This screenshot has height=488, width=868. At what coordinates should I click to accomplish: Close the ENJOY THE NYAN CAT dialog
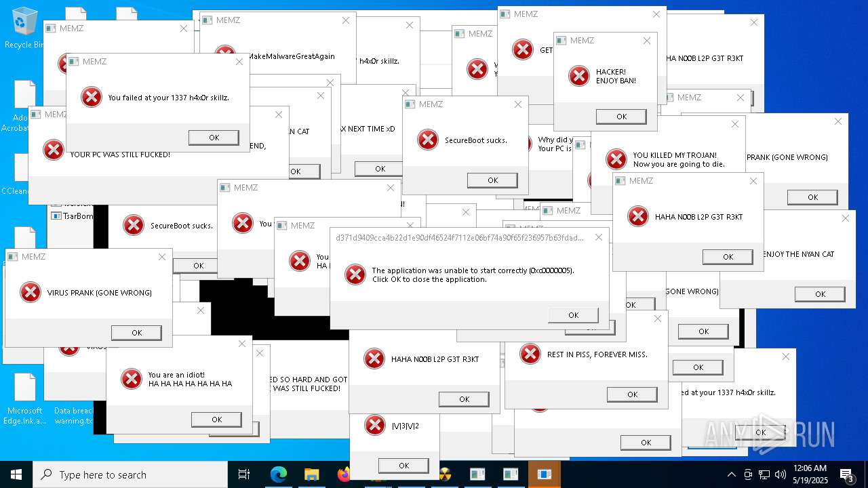(845, 218)
